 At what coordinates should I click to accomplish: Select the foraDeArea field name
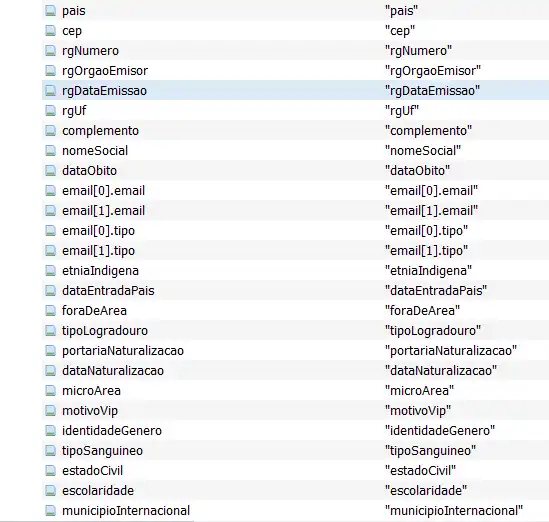pyautogui.click(x=94, y=311)
